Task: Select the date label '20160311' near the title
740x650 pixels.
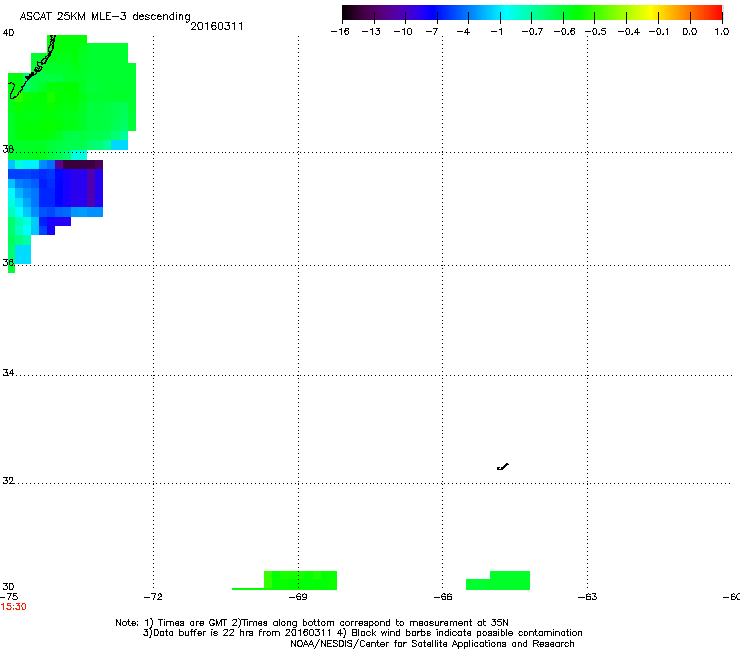Action: (x=217, y=26)
